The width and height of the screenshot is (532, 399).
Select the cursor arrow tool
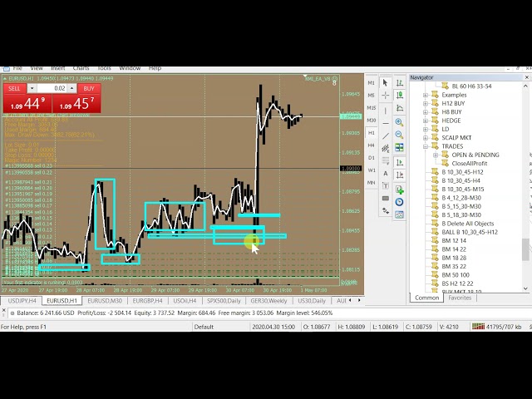pos(385,82)
